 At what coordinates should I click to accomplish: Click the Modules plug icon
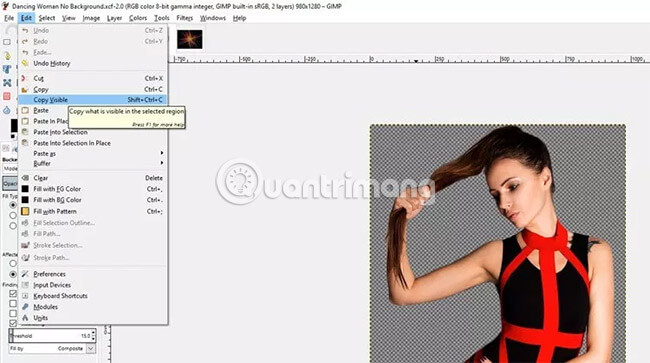click(25, 307)
